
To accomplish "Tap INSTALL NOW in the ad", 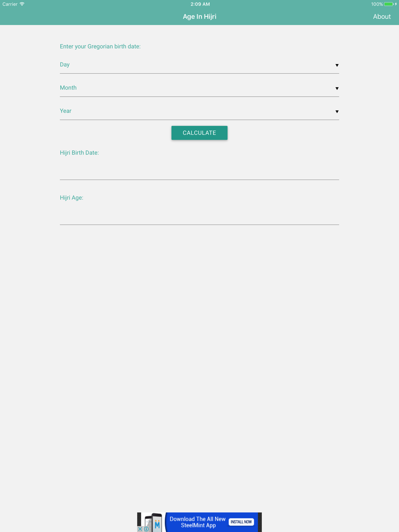I will 241,522.
